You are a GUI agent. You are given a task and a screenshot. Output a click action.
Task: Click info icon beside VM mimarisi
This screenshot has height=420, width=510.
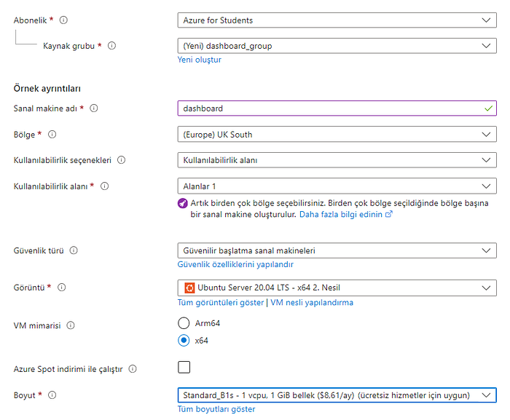71,326
